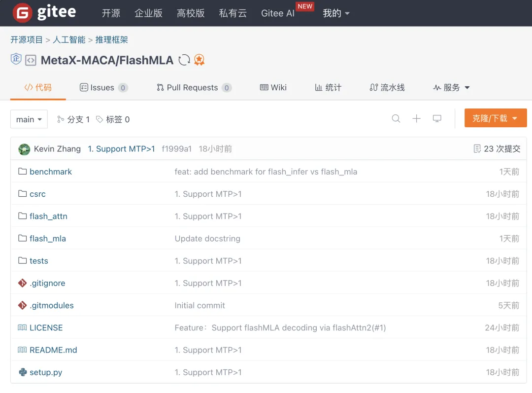Click the csrc folder icon
Viewport: 532px width, 393px height.
pyautogui.click(x=22, y=194)
